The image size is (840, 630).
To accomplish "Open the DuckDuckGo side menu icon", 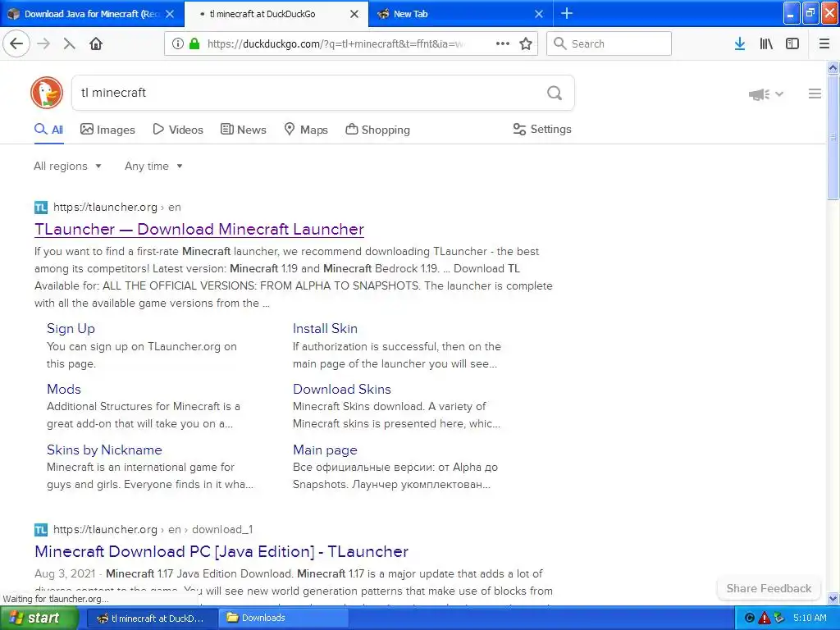I will click(815, 94).
